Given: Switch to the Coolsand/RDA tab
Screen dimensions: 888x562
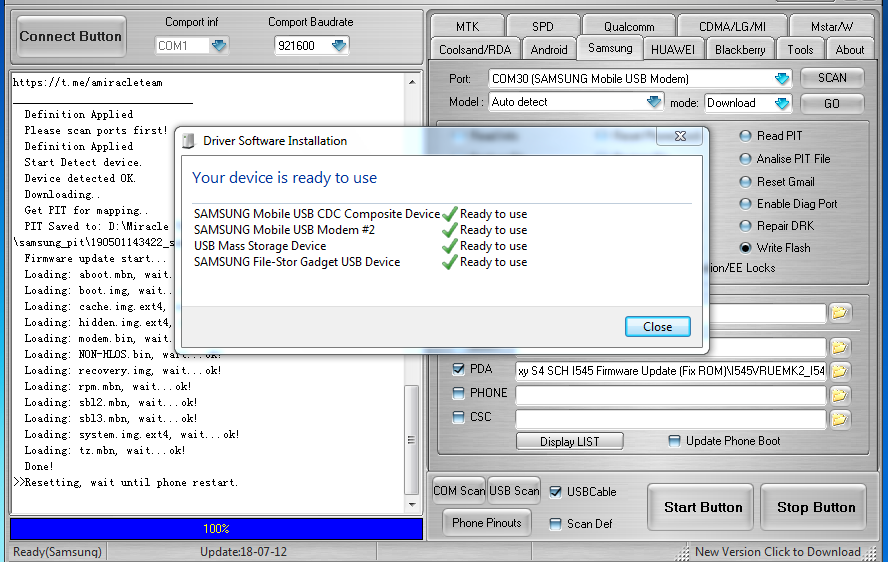Looking at the screenshot, I should 475,50.
